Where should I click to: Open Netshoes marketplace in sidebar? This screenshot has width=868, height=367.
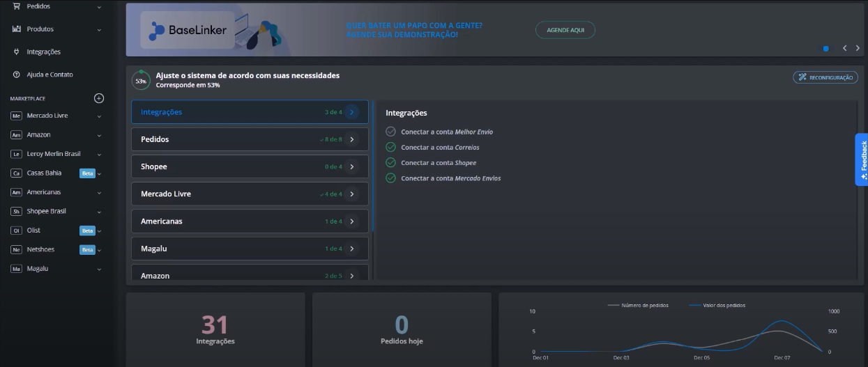pos(40,249)
